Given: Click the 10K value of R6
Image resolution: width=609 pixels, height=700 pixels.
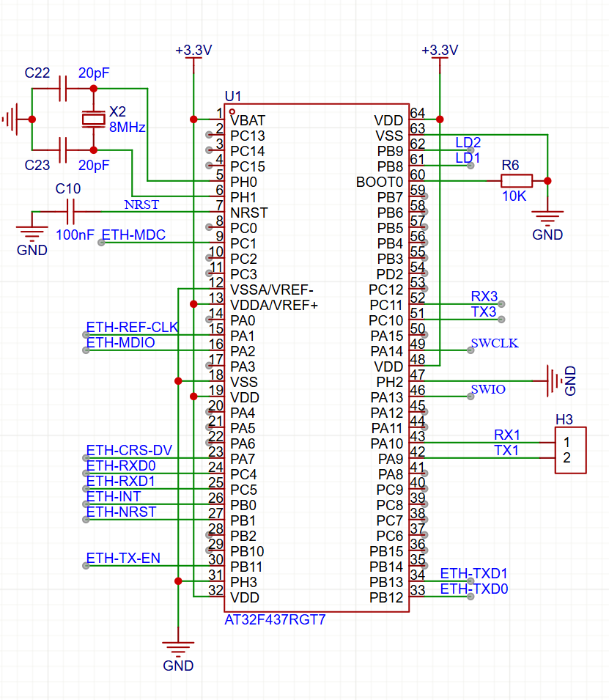Looking at the screenshot, I should point(514,196).
